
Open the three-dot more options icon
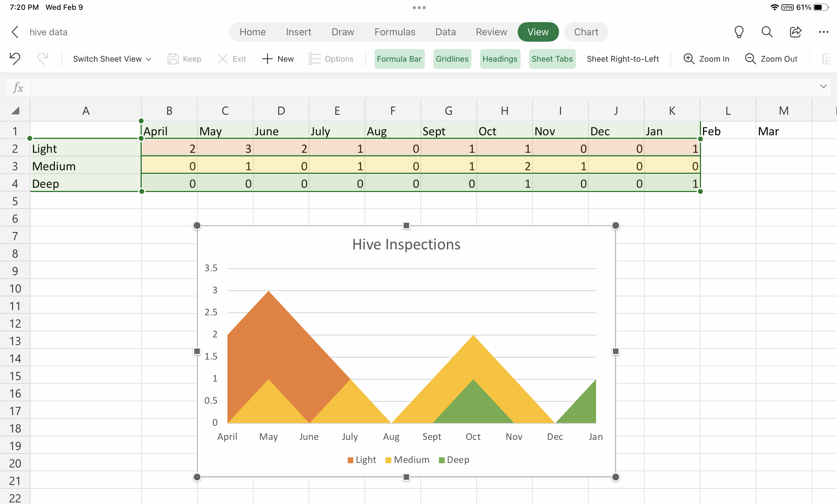823,32
